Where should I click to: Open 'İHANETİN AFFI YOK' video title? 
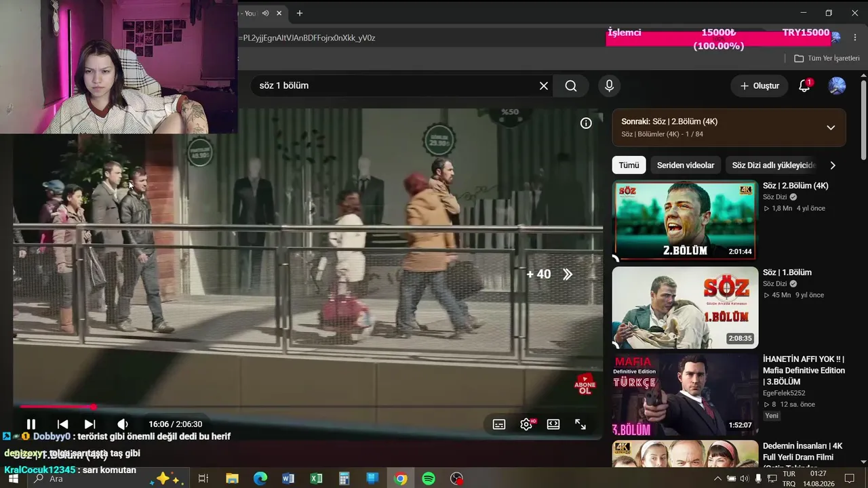804,371
